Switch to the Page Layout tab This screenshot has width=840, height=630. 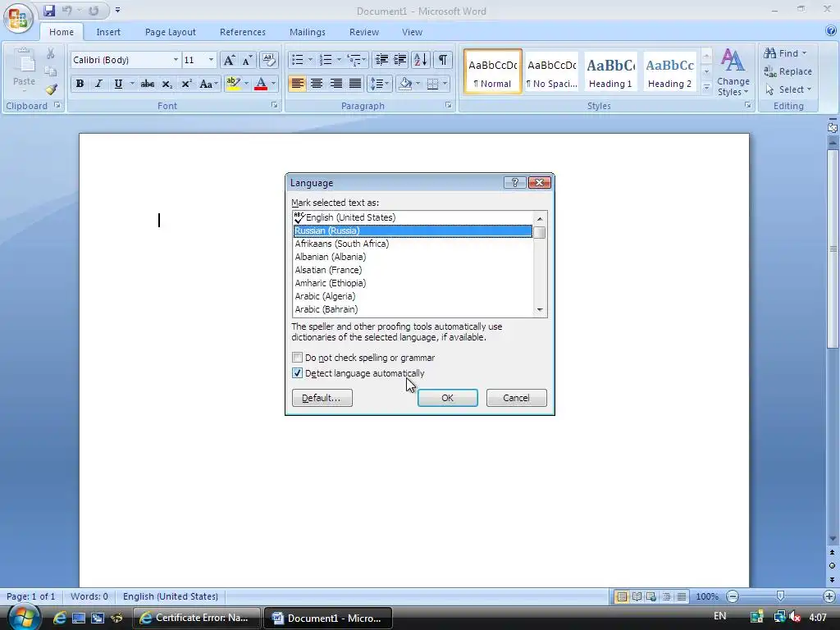click(171, 32)
